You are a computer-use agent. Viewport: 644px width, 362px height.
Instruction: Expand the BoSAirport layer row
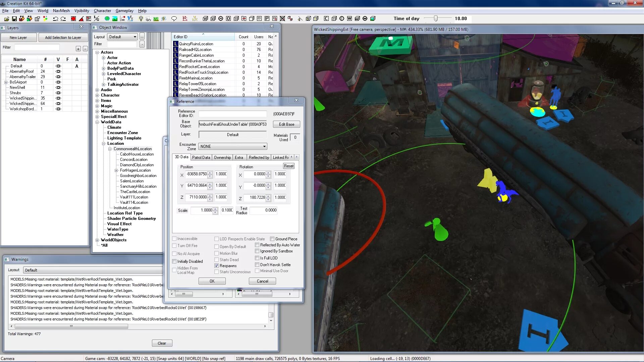pyautogui.click(x=6, y=82)
